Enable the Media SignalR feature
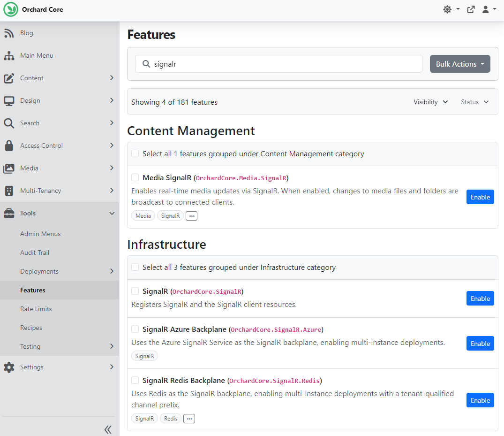This screenshot has width=504, height=436. coord(480,197)
